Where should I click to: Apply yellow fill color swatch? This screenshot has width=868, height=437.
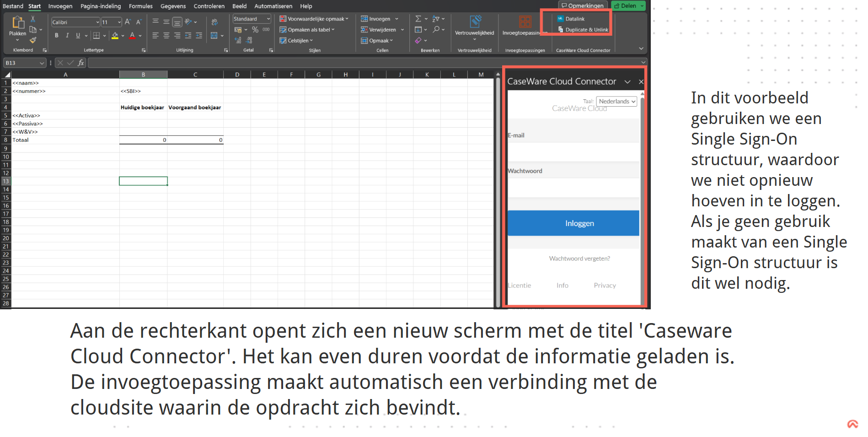click(115, 36)
